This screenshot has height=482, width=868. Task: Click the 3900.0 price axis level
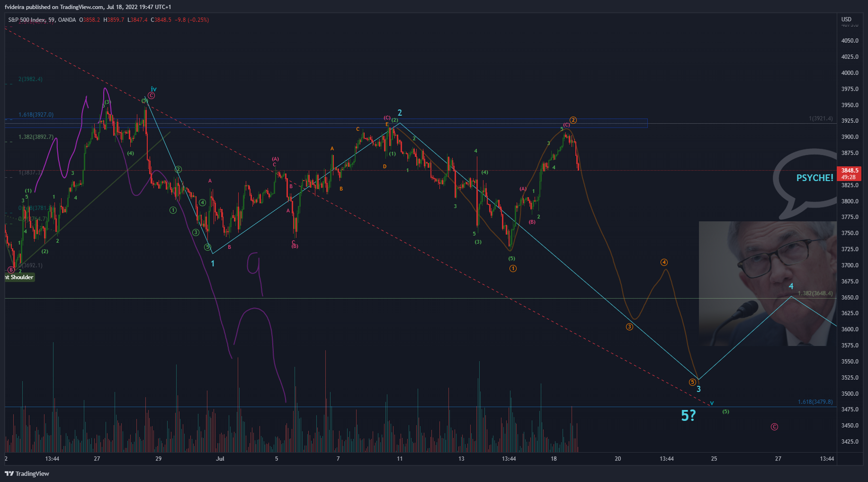(x=850, y=137)
